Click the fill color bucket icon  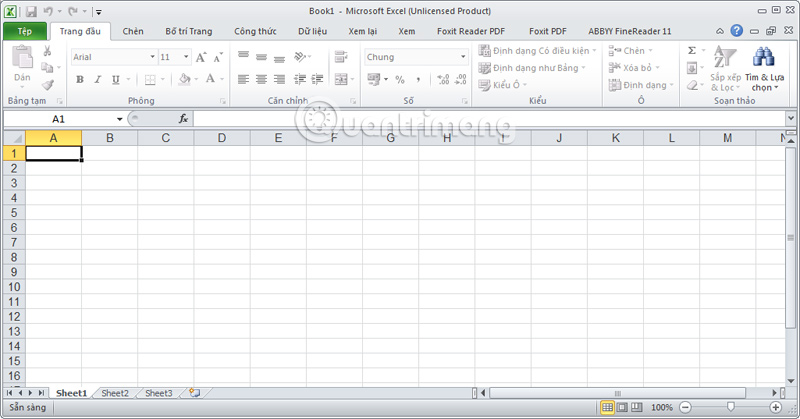(x=185, y=79)
